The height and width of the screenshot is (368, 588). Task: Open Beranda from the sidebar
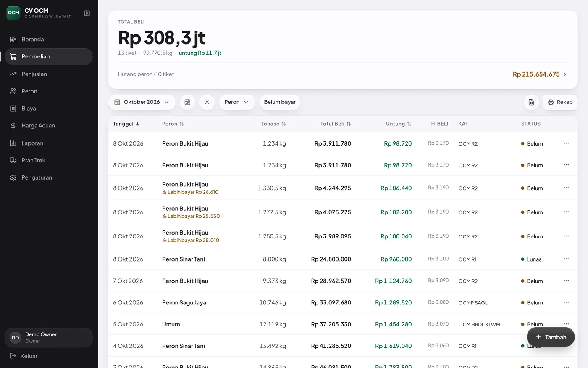(49, 39)
